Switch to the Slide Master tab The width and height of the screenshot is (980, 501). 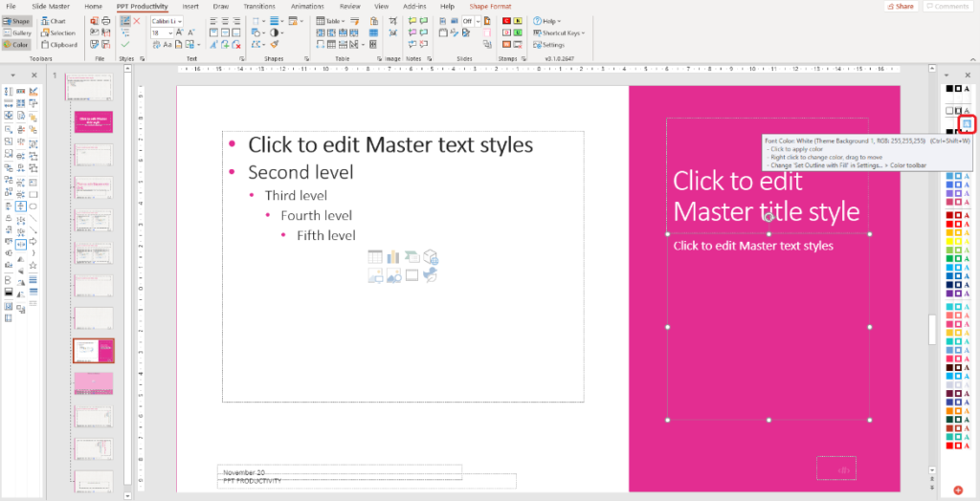click(x=51, y=6)
